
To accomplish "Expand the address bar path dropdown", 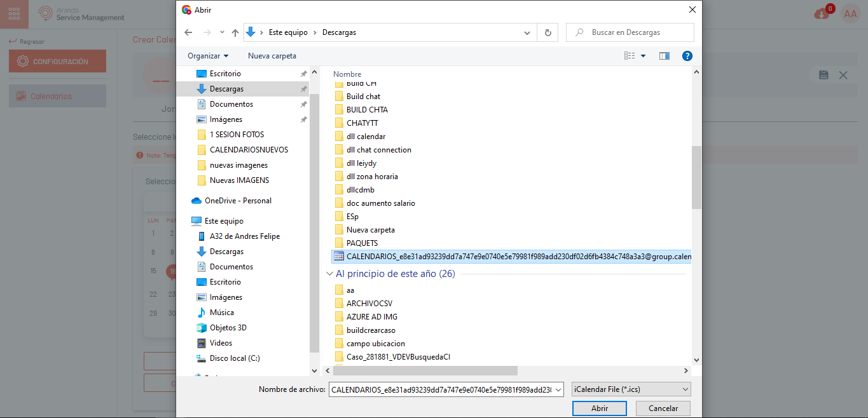I will 527,32.
